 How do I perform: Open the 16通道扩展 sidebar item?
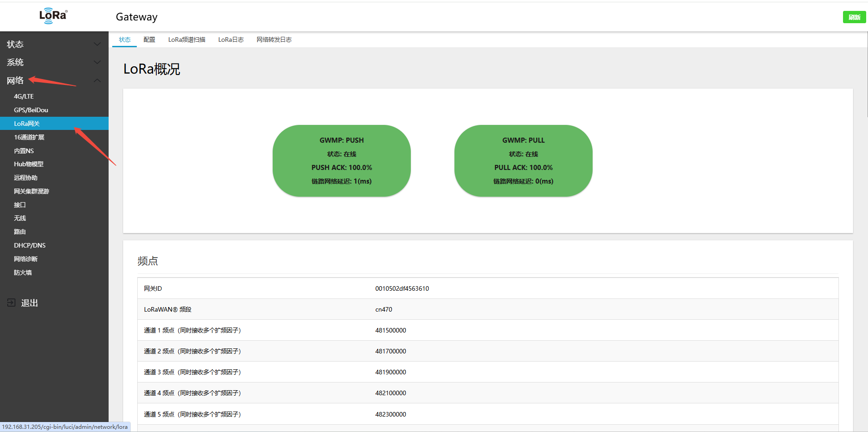click(29, 137)
